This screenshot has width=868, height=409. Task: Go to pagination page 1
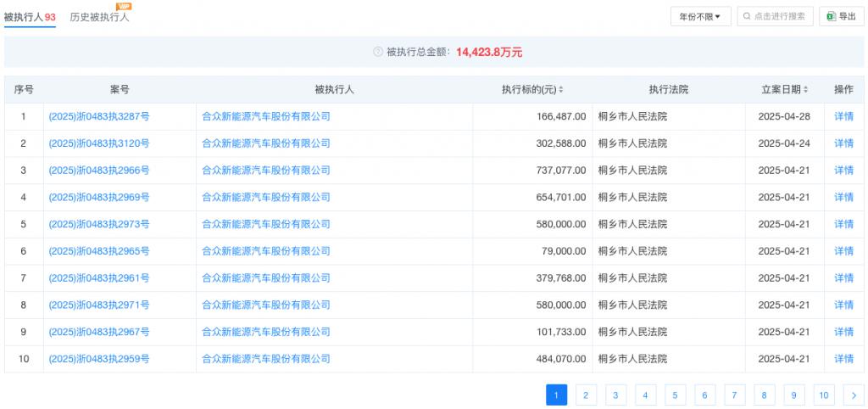point(556,395)
